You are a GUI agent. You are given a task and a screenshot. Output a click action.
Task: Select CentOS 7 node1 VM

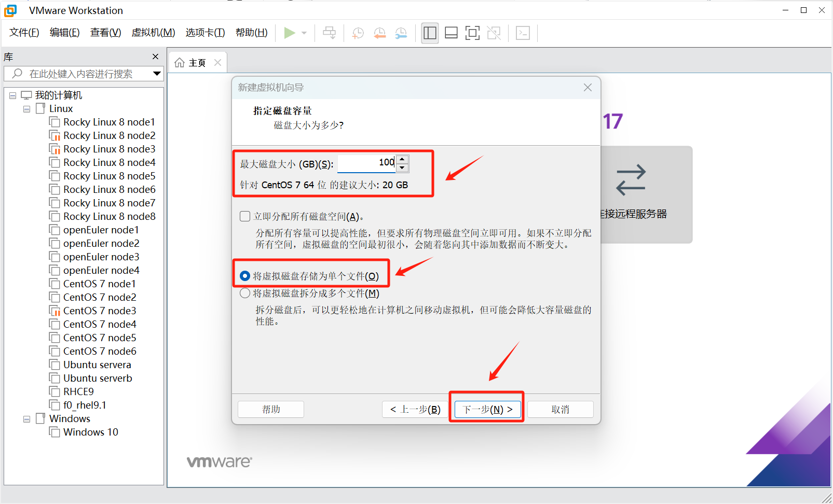pyautogui.click(x=100, y=284)
